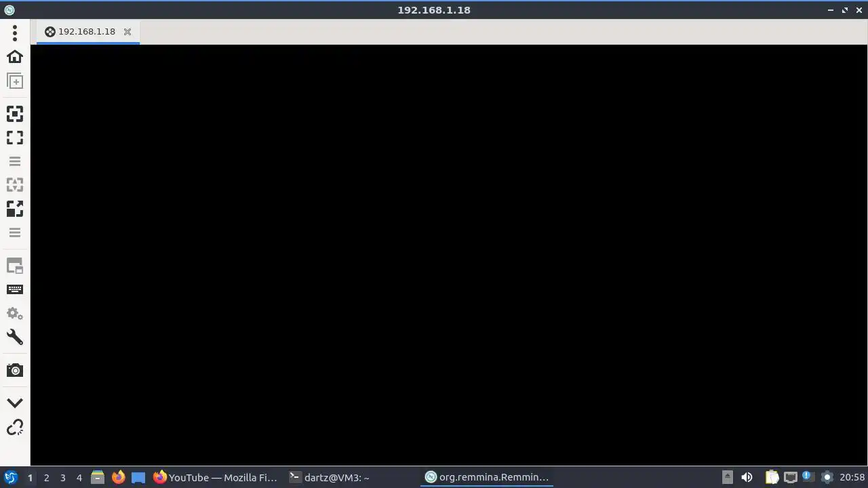Open Remmina main window via home icon

coord(15,57)
